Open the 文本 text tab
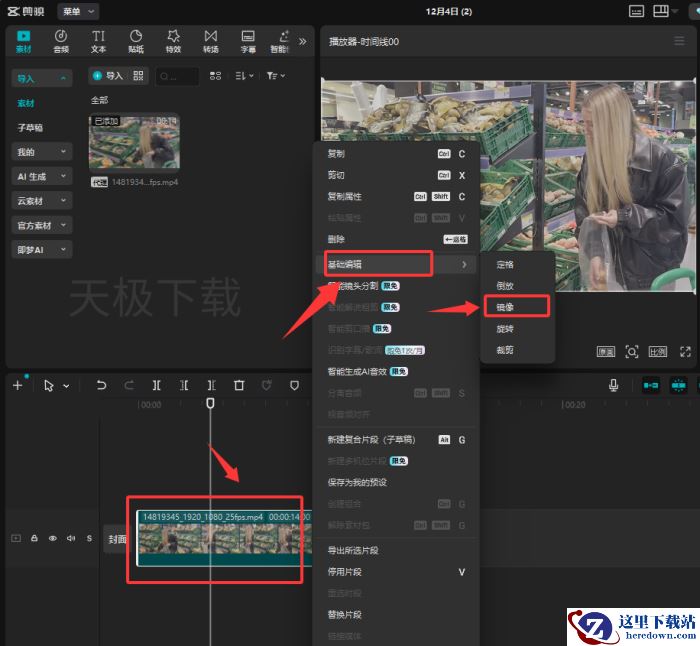Viewport: 700px width, 646px height. [x=98, y=42]
